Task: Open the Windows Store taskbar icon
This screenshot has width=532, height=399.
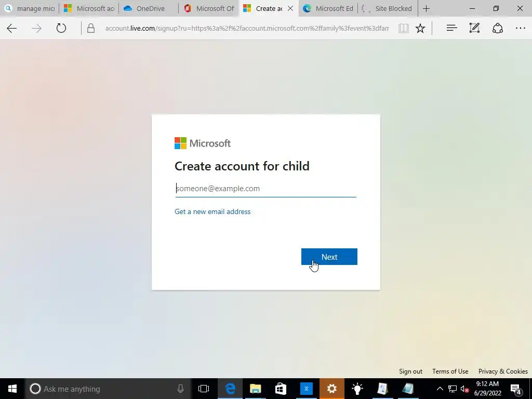Action: [x=281, y=389]
